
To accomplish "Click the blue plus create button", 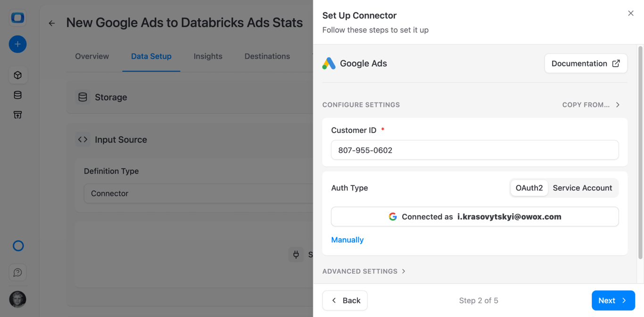I will 17,44.
